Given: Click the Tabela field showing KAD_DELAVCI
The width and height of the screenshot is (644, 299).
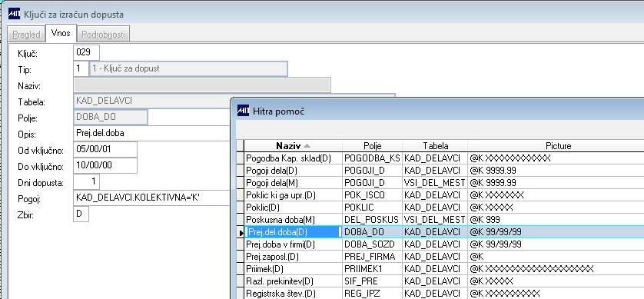Looking at the screenshot, I should coord(152,101).
